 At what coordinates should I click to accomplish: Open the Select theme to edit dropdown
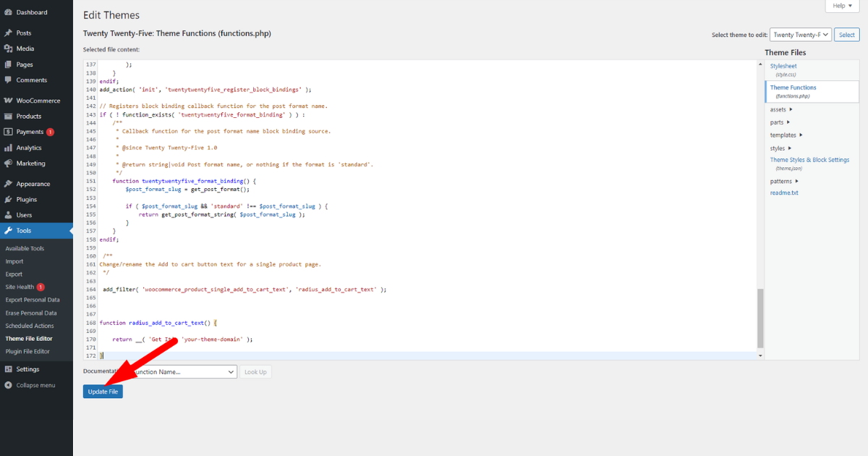coord(800,35)
